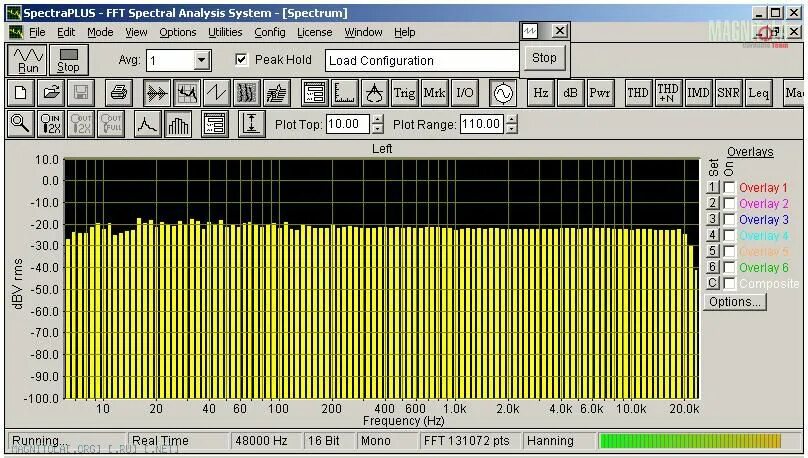The height and width of the screenshot is (458, 808).
Task: Open the File menu
Action: [x=37, y=32]
